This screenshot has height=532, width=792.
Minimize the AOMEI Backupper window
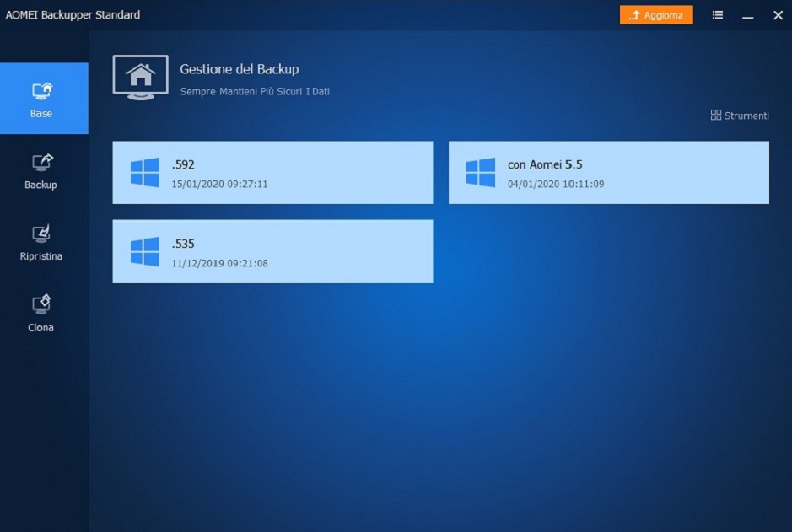coord(748,16)
